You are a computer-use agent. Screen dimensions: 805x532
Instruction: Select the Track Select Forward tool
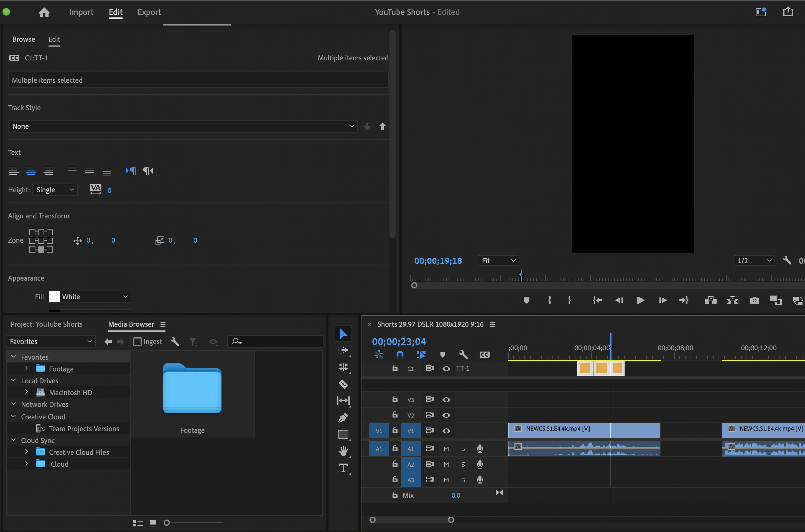[343, 351]
